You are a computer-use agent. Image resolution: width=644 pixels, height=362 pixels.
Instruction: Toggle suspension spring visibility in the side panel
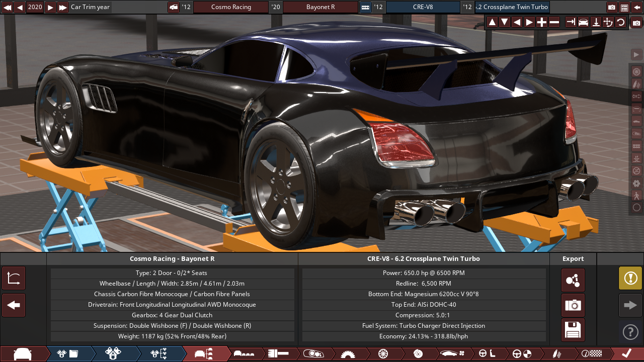click(x=636, y=83)
